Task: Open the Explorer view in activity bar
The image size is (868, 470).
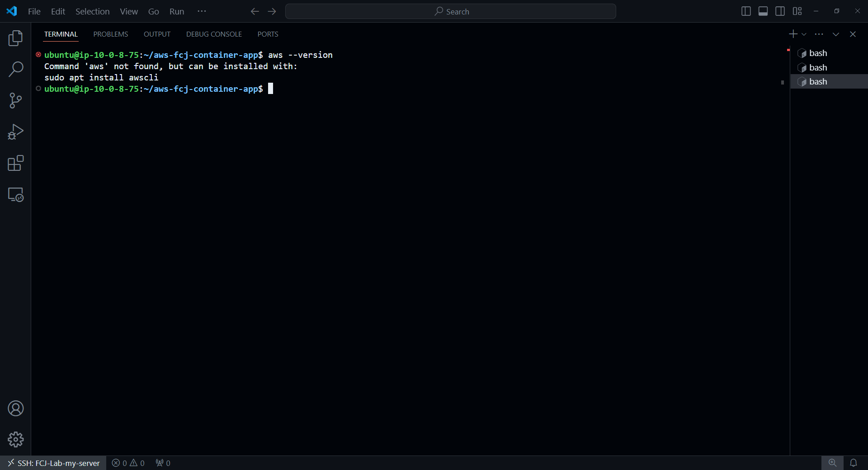Action: coord(15,38)
